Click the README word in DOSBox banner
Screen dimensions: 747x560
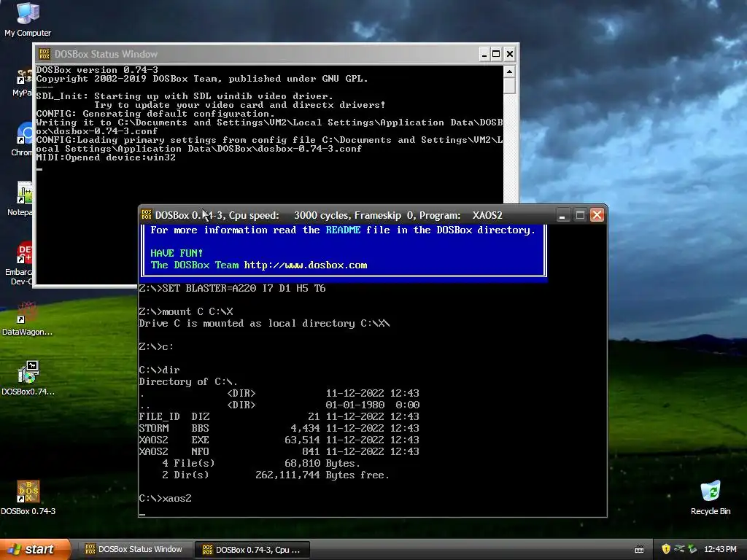343,230
